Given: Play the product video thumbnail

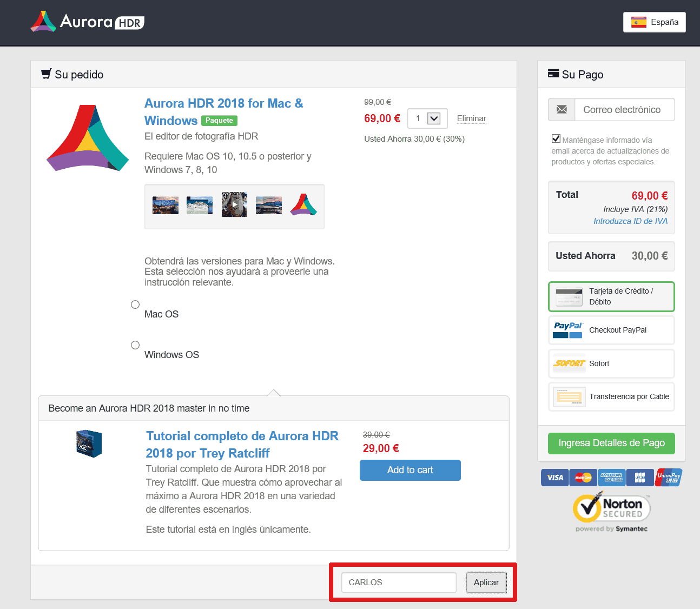Looking at the screenshot, I should coord(234,205).
